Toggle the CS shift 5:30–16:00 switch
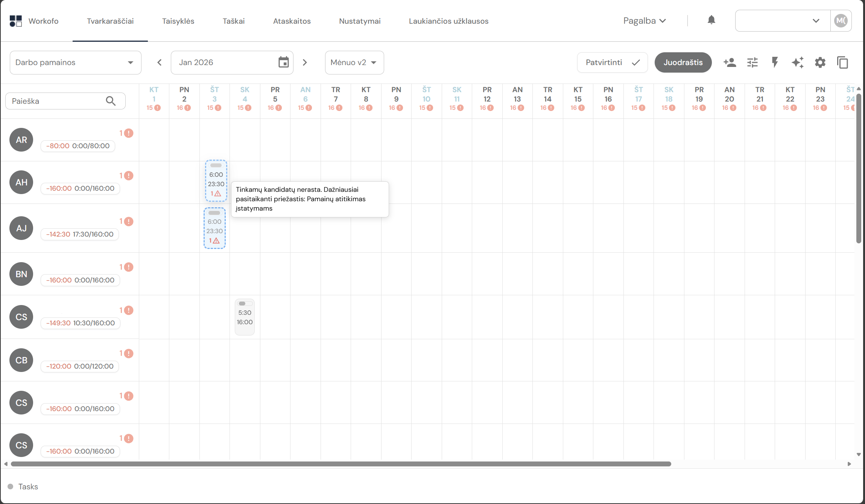Image resolution: width=865 pixels, height=504 pixels. pyautogui.click(x=245, y=304)
